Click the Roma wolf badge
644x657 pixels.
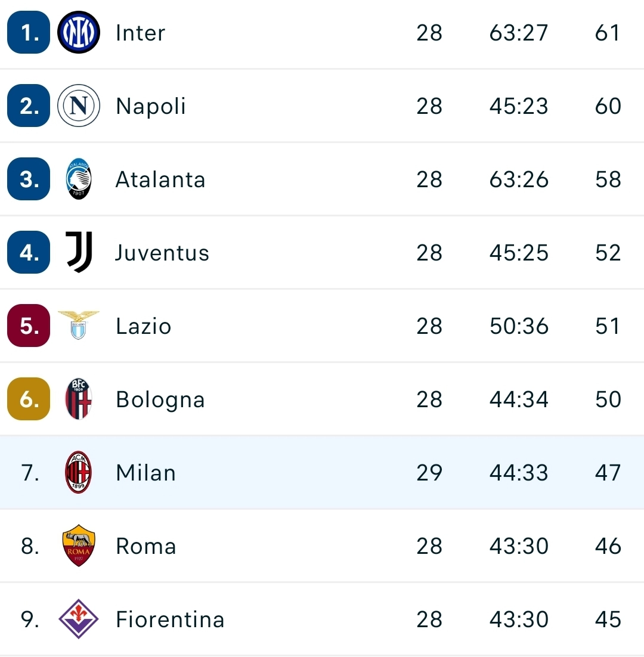[78, 546]
